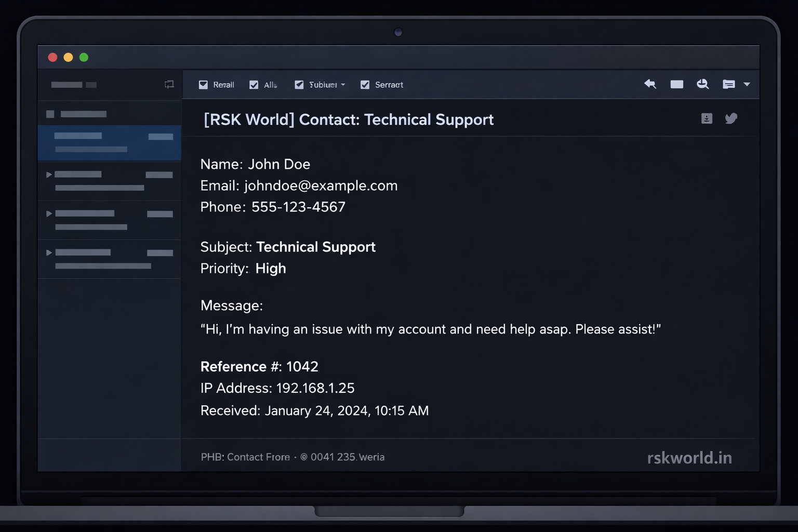The width and height of the screenshot is (798, 532).
Task: Click the rskworld.in link in the footer
Action: [x=689, y=458]
